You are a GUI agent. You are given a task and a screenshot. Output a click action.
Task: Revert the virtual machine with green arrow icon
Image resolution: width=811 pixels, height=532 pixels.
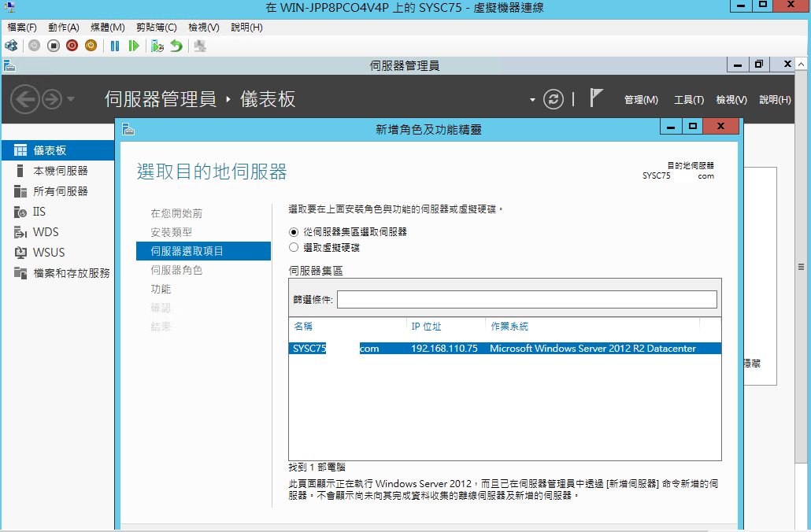(x=176, y=46)
